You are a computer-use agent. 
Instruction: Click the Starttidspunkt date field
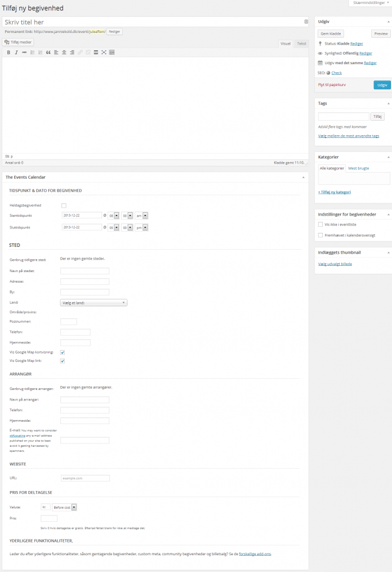82,216
